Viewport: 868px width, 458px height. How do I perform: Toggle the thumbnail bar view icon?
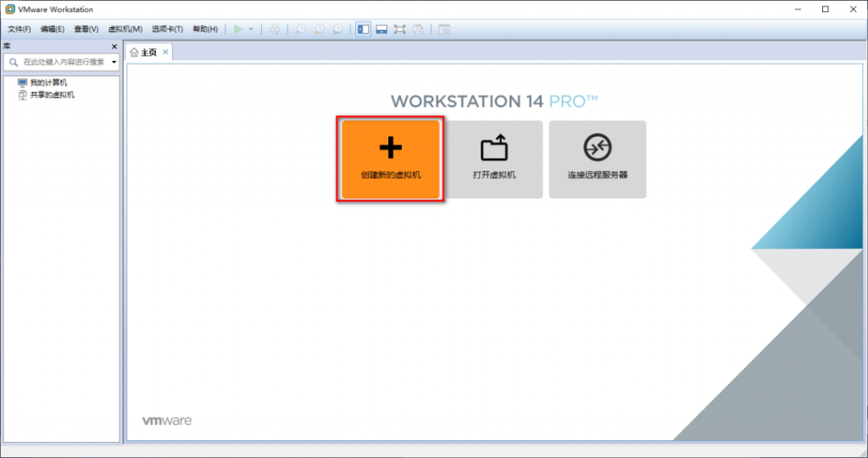coord(381,30)
